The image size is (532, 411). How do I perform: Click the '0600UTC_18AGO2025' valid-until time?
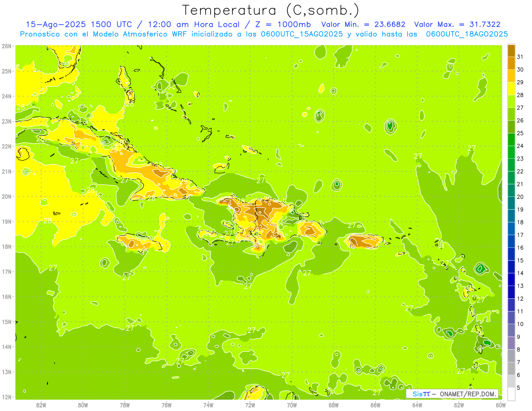click(467, 34)
